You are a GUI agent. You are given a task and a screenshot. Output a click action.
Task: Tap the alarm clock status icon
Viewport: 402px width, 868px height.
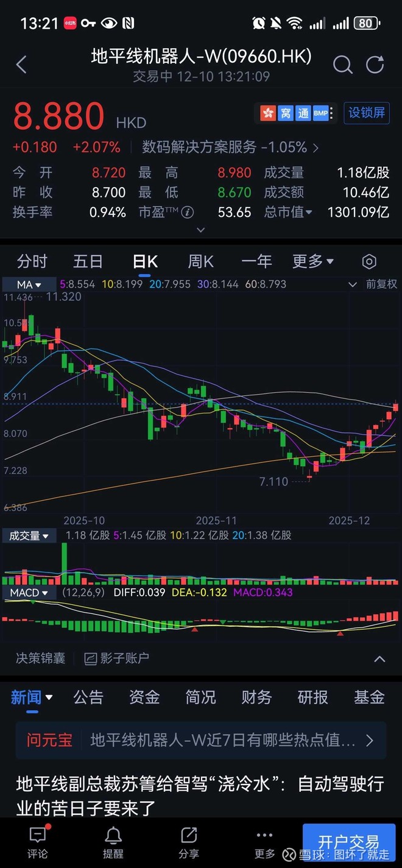tap(259, 23)
